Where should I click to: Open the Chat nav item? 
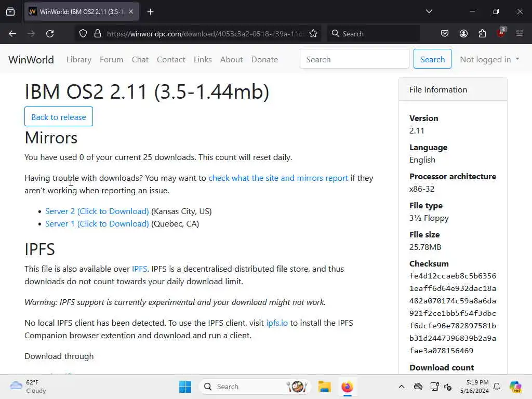pyautogui.click(x=140, y=59)
